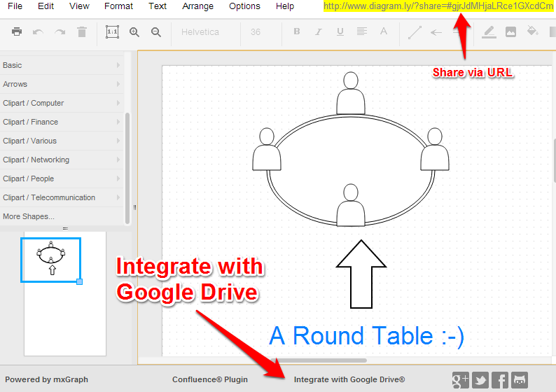Click the highlighted share URL

438,6
